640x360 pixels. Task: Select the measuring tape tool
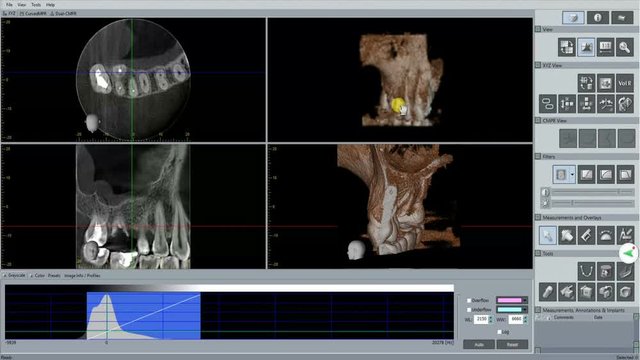coord(567,236)
